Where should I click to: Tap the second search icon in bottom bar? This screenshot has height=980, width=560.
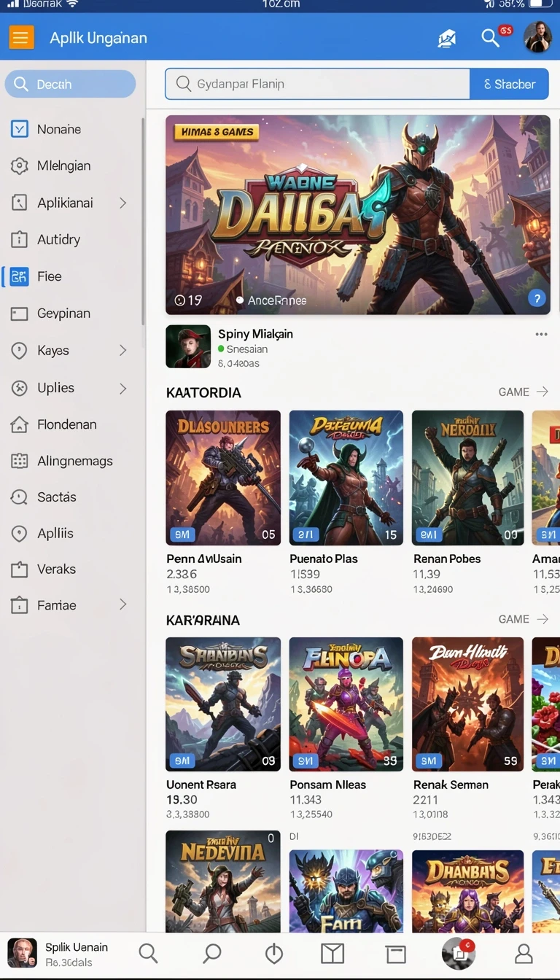pos(212,953)
